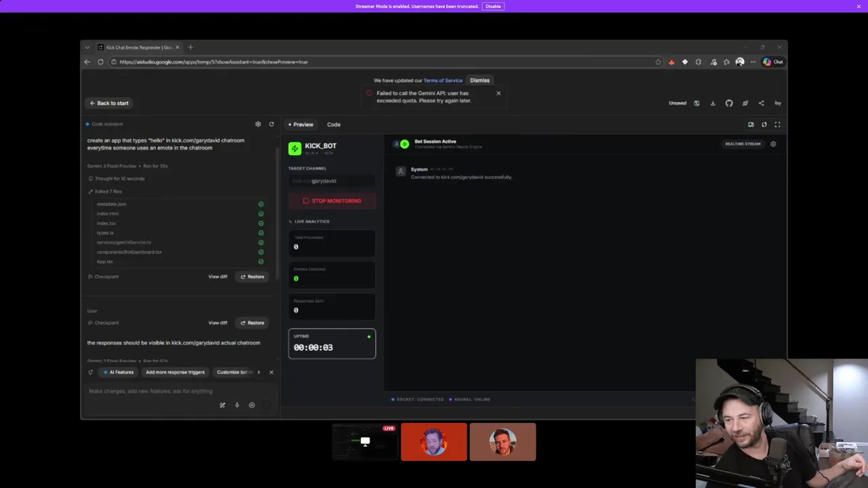Focus the Make changes prompt input
868x488 pixels.
180,391
